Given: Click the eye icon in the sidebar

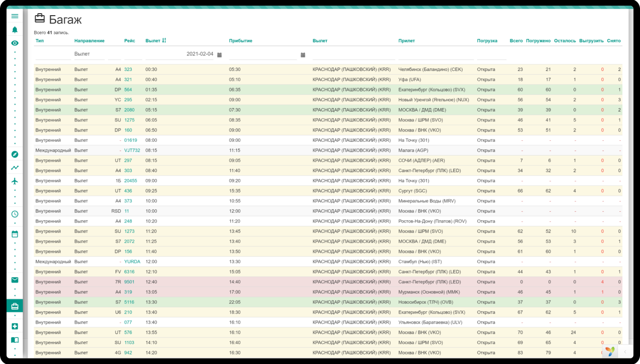Looking at the screenshot, I should click(15, 43).
